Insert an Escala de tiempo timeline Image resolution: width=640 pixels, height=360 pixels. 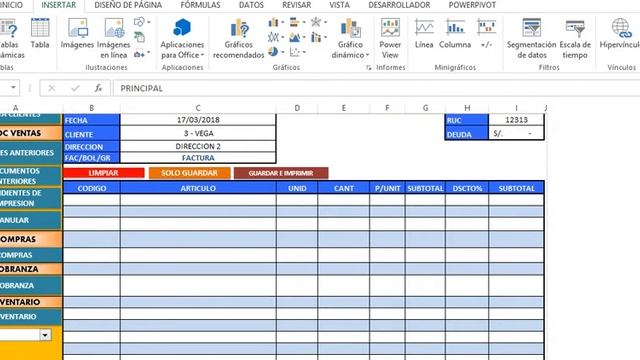pos(575,39)
